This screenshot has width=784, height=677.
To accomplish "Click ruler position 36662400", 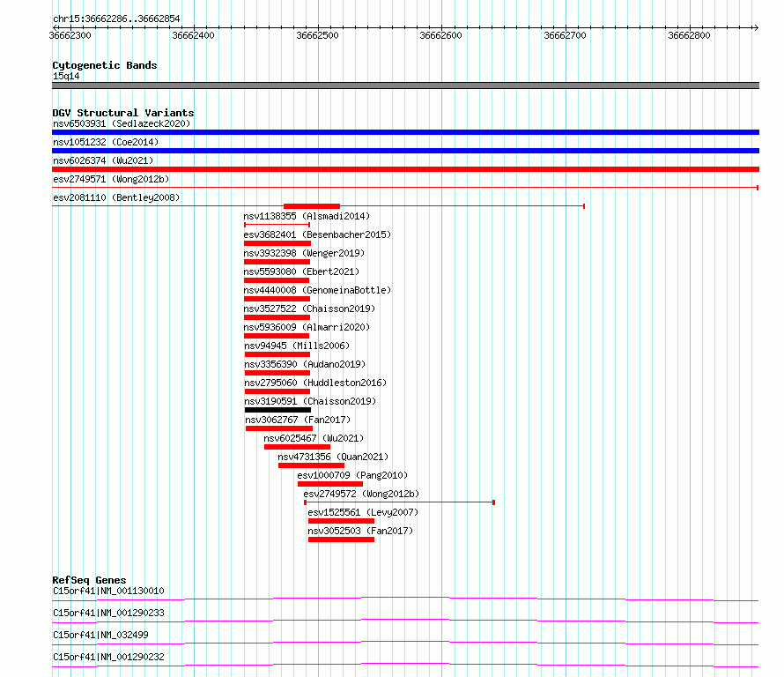I will tap(193, 35).
